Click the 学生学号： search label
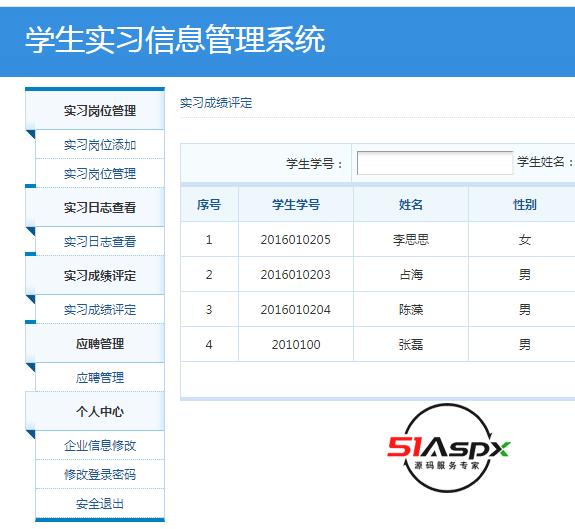 click(314, 164)
